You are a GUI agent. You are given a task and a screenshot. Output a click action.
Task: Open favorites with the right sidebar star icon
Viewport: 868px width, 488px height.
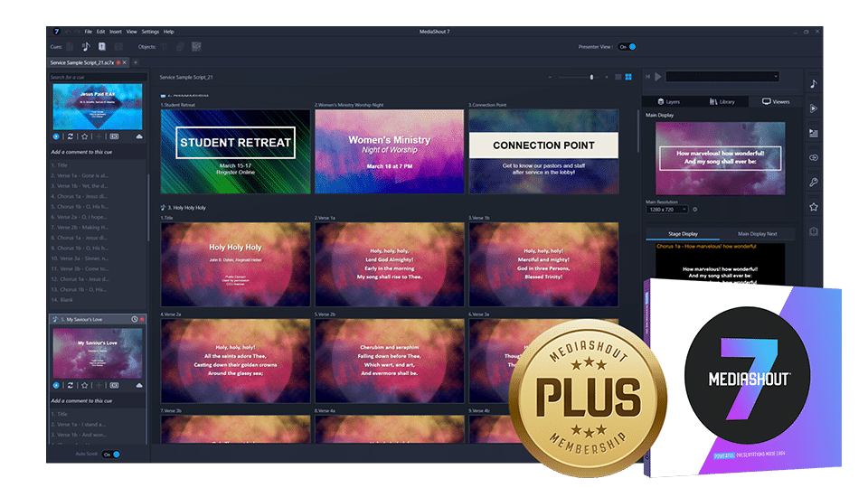pyautogui.click(x=813, y=207)
